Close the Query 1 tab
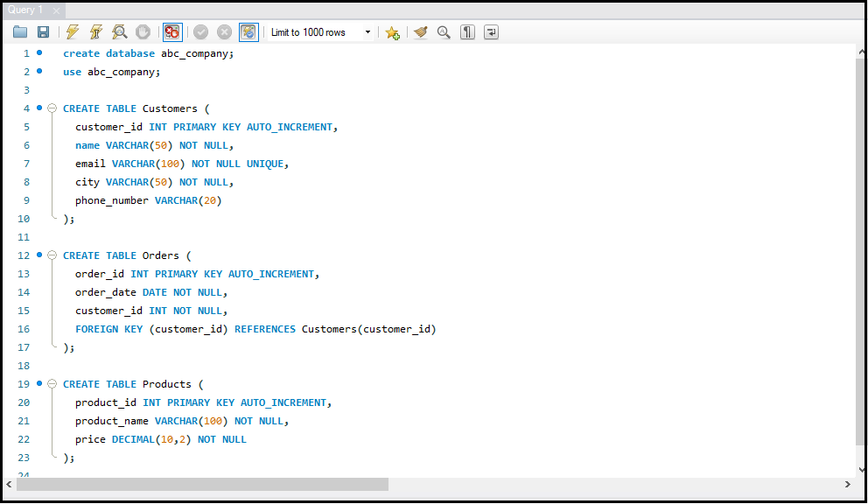The image size is (868, 504). click(x=57, y=10)
